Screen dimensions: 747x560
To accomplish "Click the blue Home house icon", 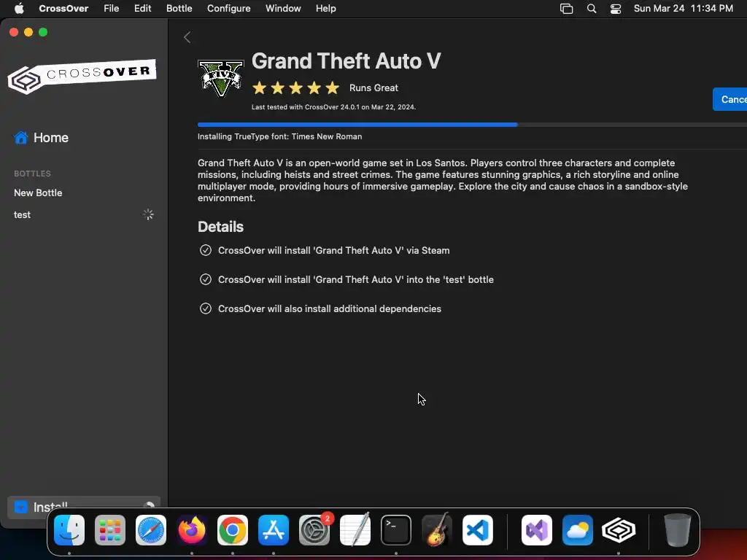I will click(21, 138).
